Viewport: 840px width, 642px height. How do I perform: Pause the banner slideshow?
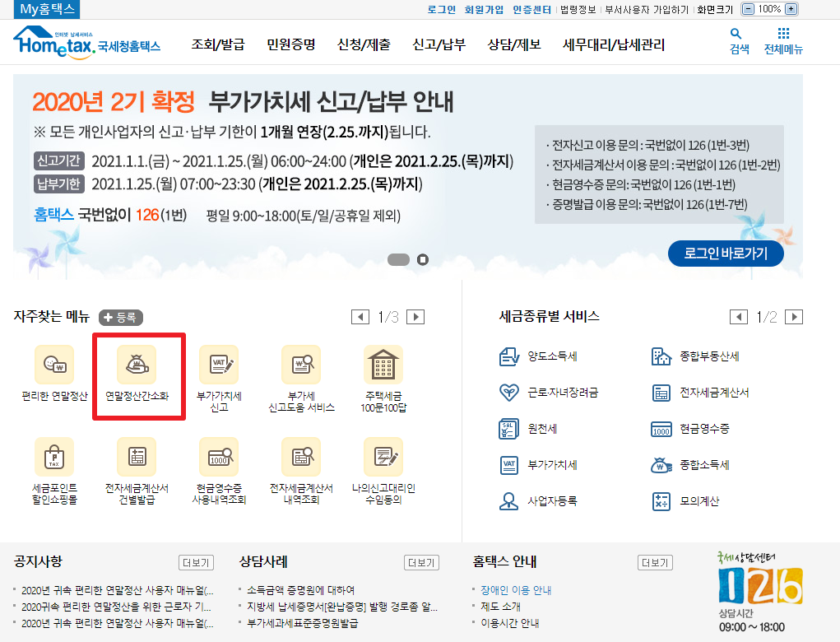tap(423, 260)
